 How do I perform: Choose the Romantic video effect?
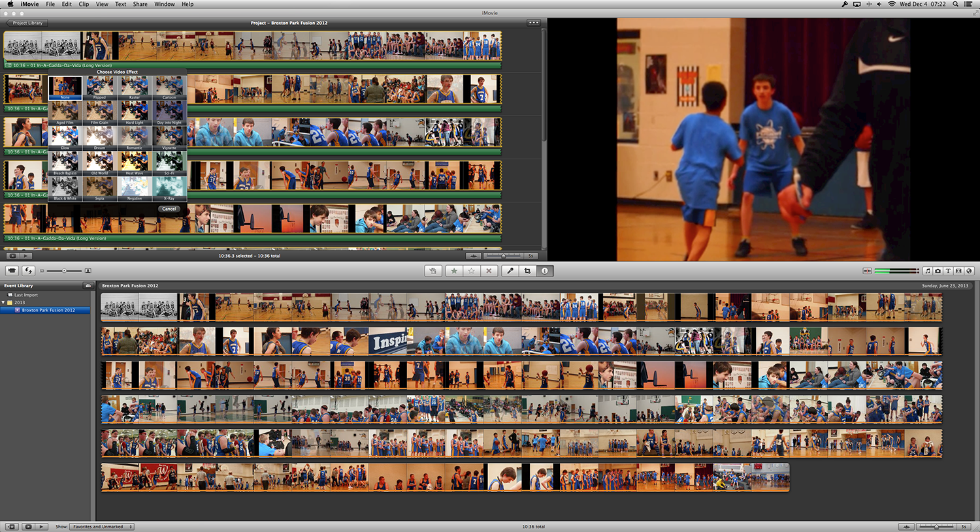pos(134,138)
